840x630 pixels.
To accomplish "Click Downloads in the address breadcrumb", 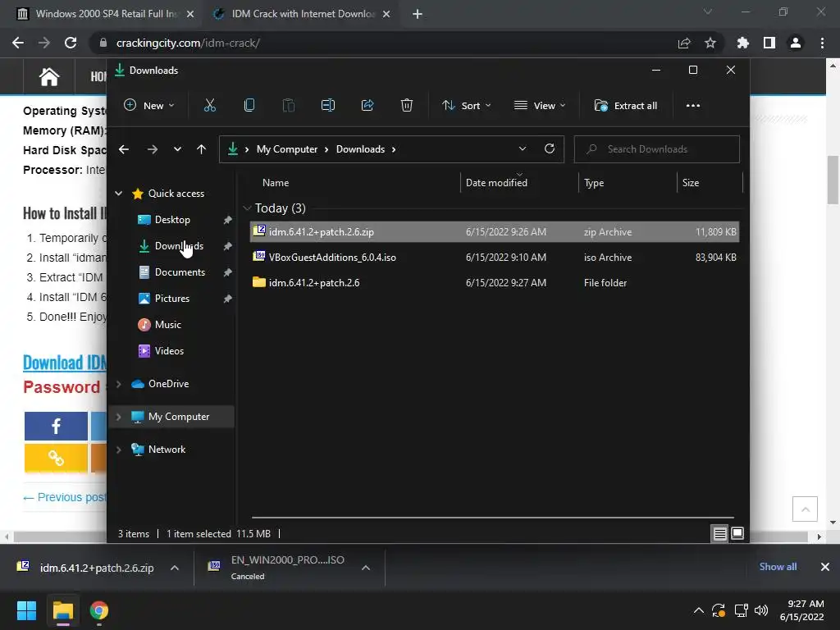I will click(x=360, y=149).
